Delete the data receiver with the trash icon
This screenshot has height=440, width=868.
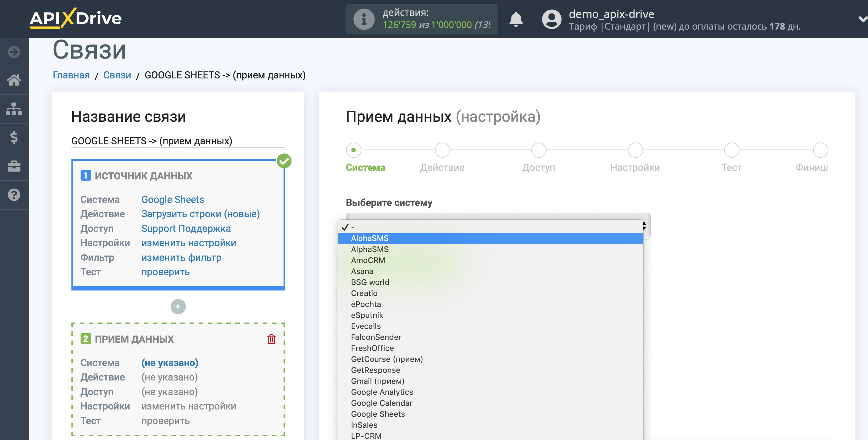coord(271,339)
